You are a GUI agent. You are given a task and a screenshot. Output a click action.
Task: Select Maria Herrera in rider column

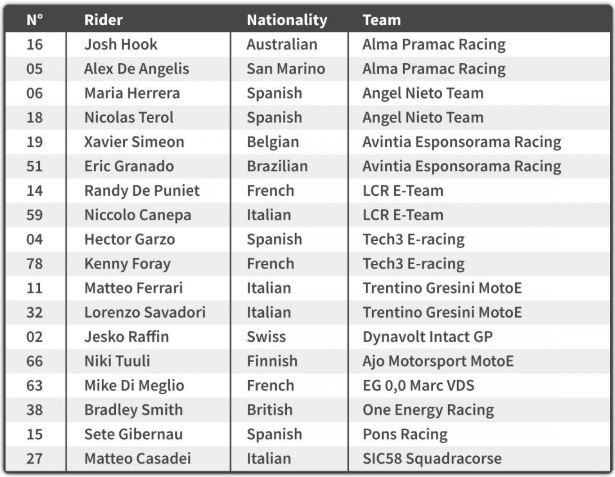coord(133,93)
